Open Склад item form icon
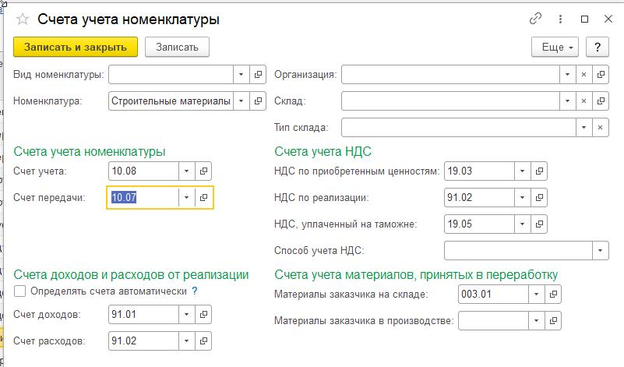This screenshot has width=624, height=367. [x=601, y=101]
